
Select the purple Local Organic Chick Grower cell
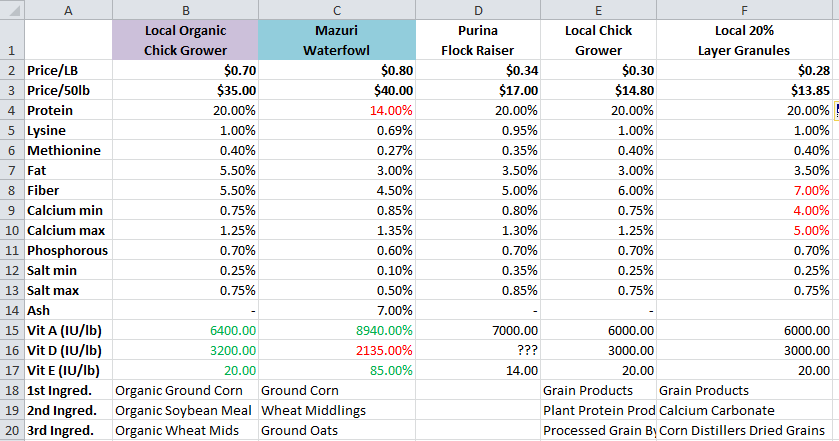[x=185, y=40]
